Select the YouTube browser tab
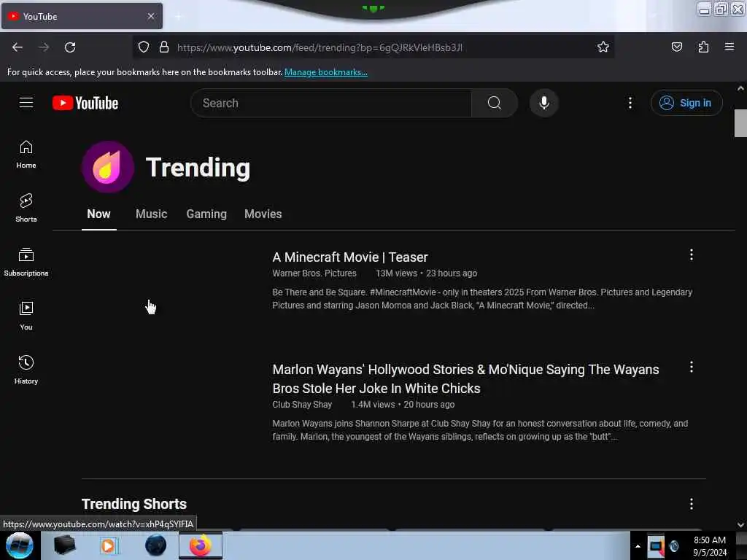 (82, 16)
